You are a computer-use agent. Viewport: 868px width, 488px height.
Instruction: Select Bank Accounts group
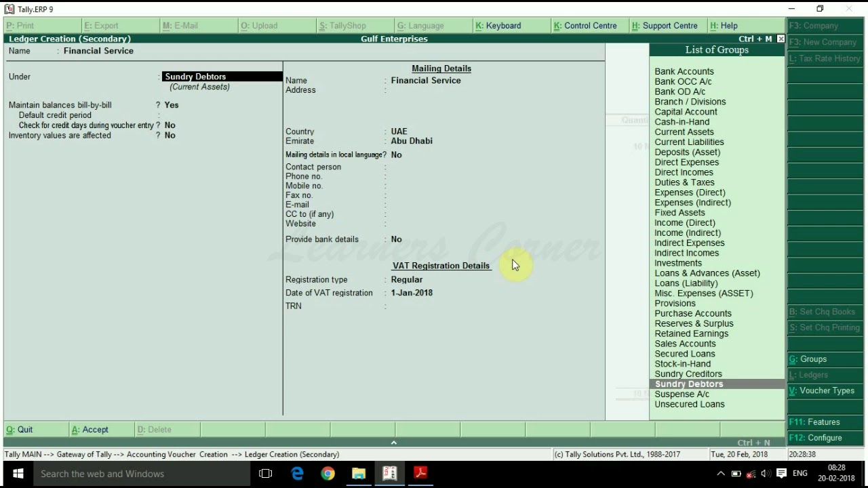(684, 71)
